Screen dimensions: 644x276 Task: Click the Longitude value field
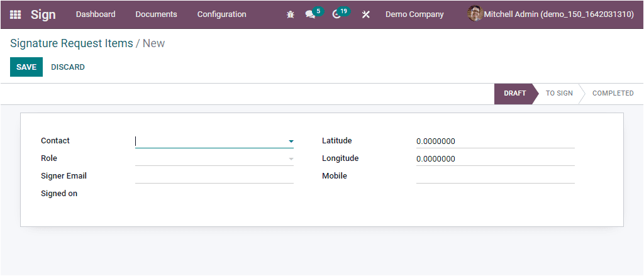pyautogui.click(x=496, y=159)
